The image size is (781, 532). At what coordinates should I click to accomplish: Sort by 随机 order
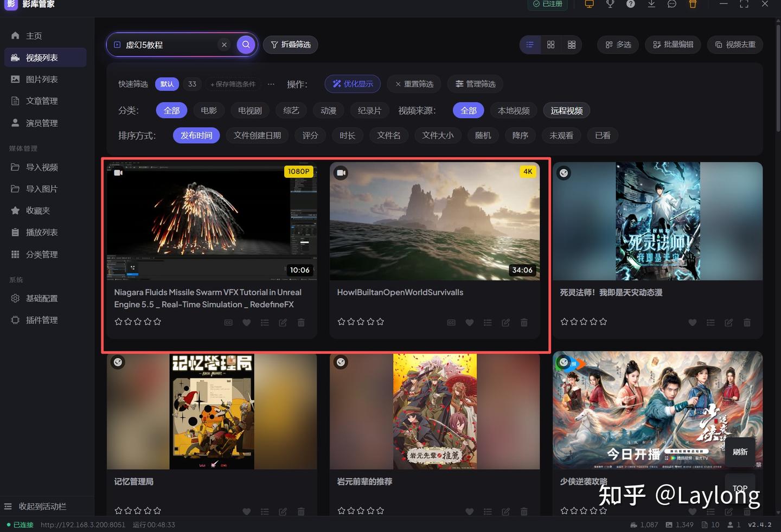(483, 136)
